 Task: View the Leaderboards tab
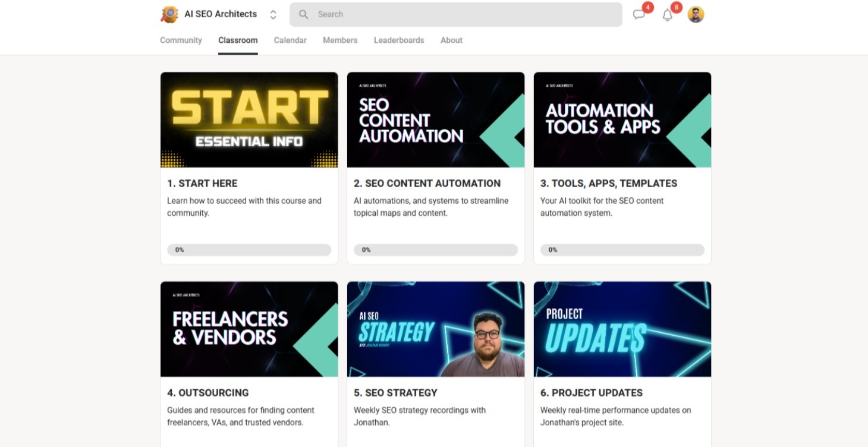399,40
